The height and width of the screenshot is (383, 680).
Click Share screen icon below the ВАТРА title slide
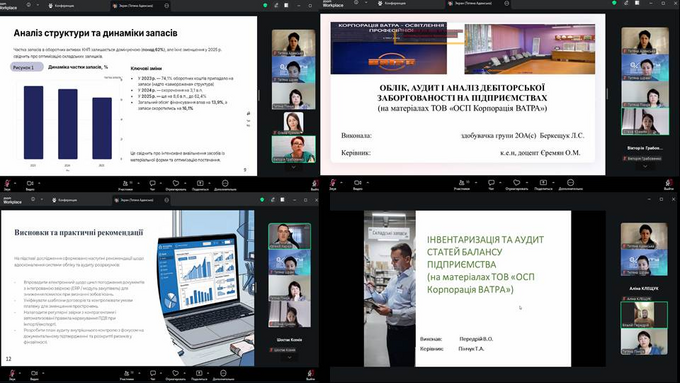(543, 185)
